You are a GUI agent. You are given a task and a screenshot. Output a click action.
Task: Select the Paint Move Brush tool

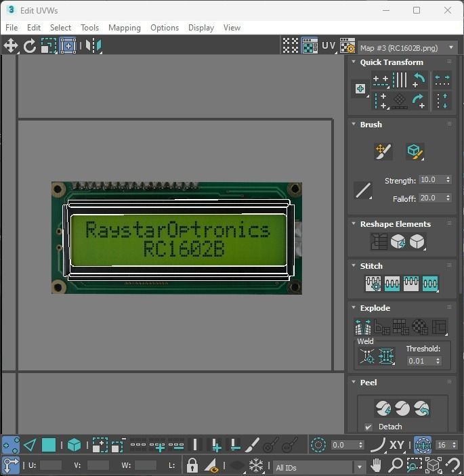coord(383,152)
